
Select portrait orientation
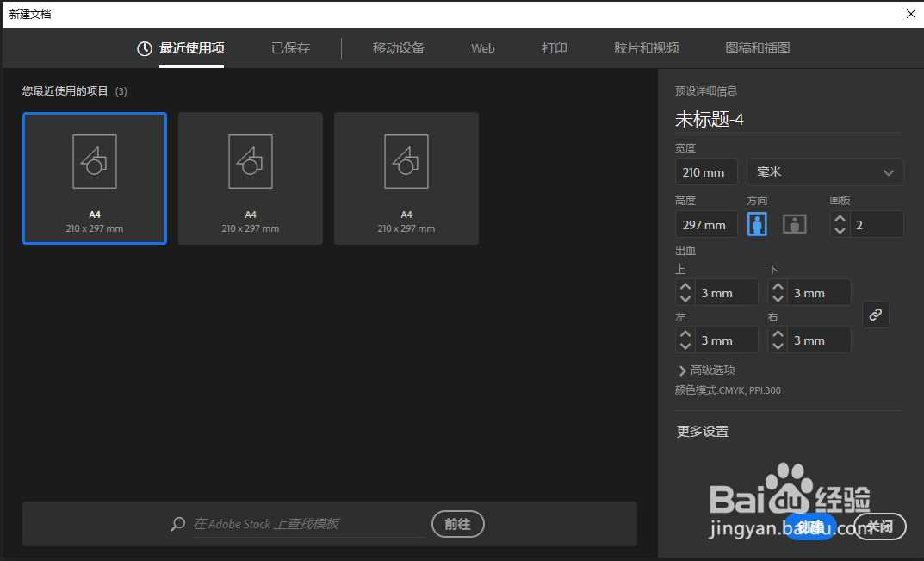756,223
